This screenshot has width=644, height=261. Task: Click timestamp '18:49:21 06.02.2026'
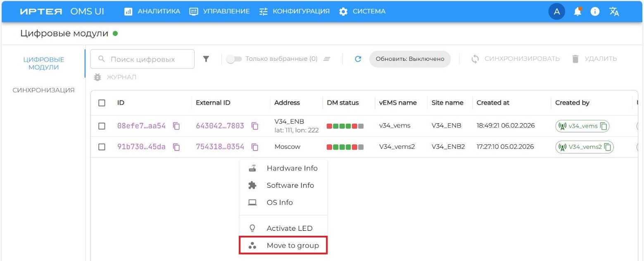point(506,126)
